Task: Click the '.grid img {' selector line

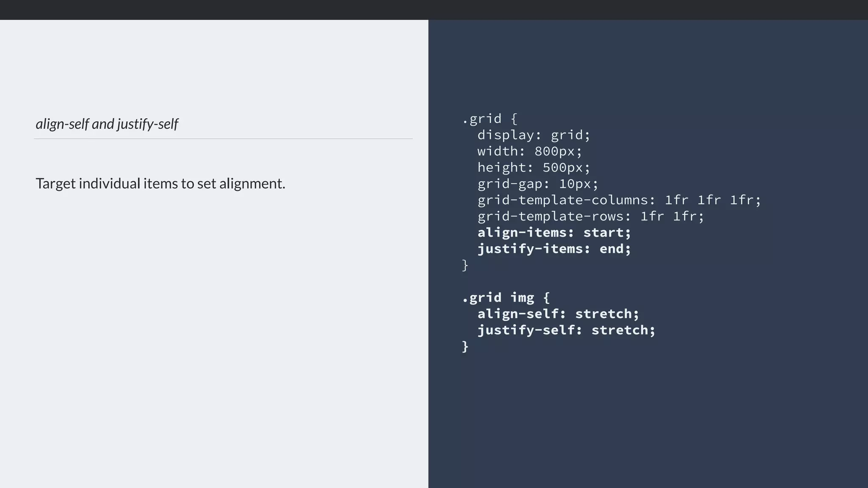Action: pyautogui.click(x=506, y=297)
